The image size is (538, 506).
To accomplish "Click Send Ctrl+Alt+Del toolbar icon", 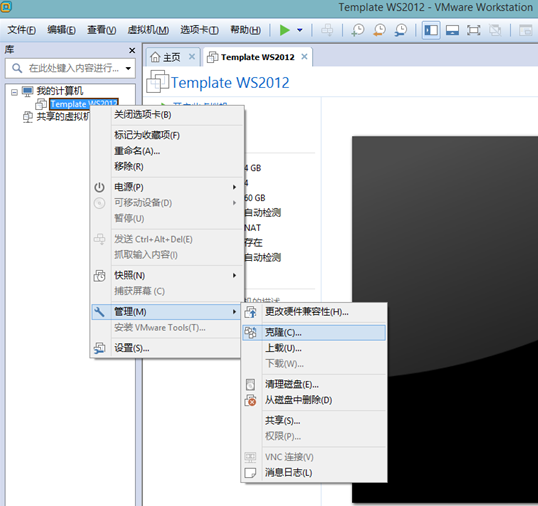I will [327, 30].
